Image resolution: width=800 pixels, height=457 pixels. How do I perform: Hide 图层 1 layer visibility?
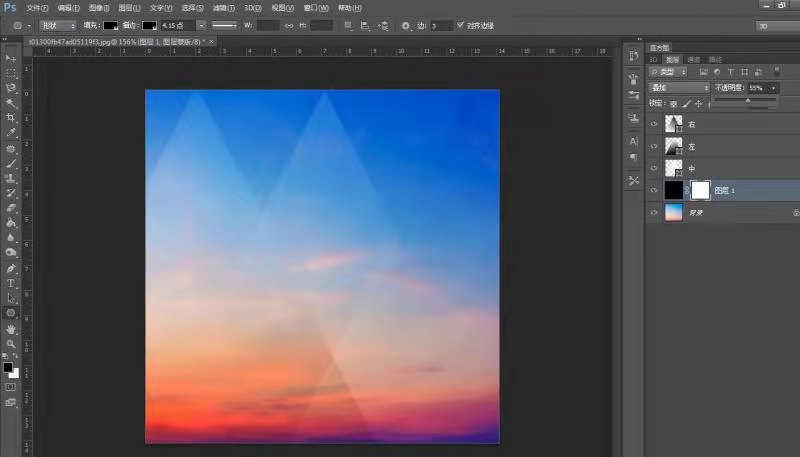[x=654, y=190]
